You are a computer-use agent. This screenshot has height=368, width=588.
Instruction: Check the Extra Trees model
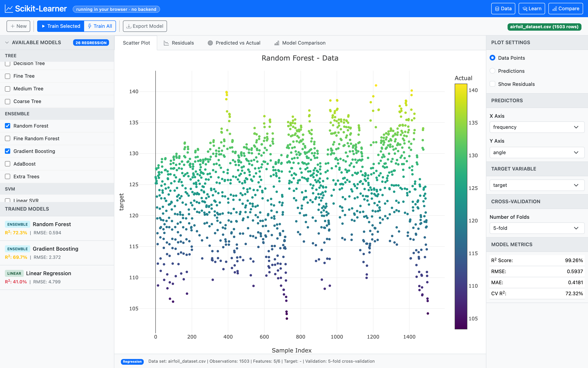point(8,176)
